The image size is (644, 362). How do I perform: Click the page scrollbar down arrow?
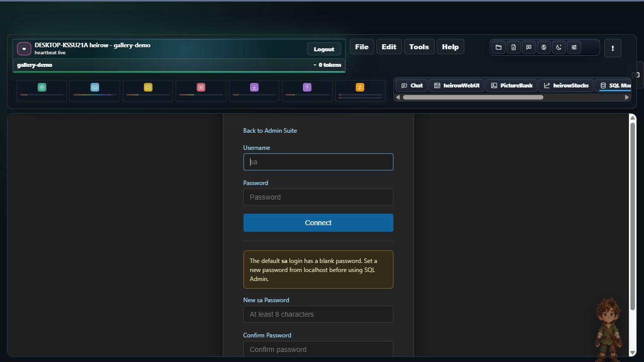click(x=632, y=352)
